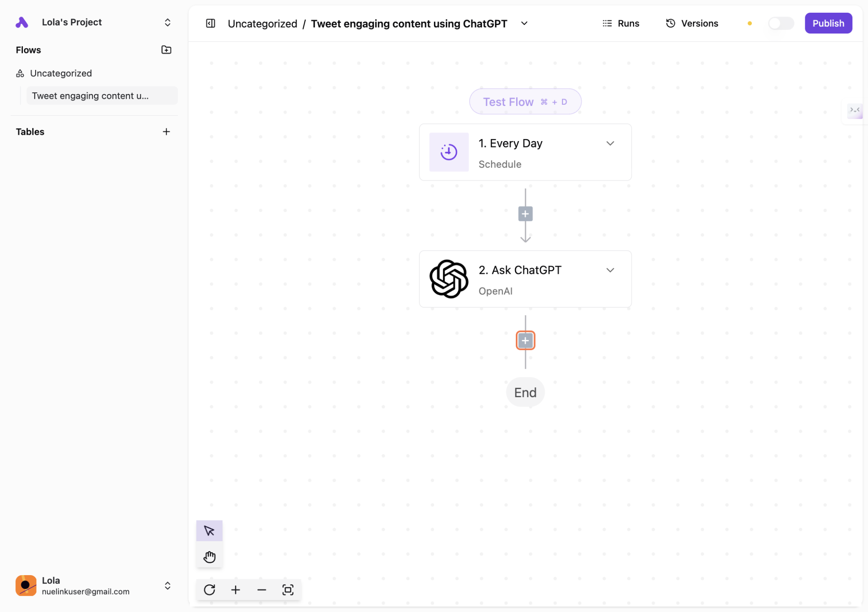Add step after Ask ChatGPT

pyautogui.click(x=525, y=340)
